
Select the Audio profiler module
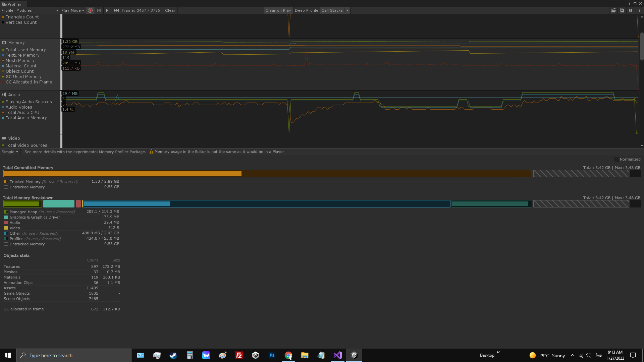[14, 95]
